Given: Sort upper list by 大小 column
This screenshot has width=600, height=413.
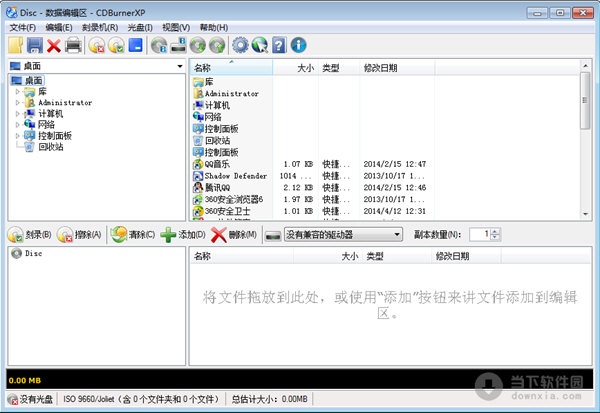Looking at the screenshot, I should coord(295,68).
